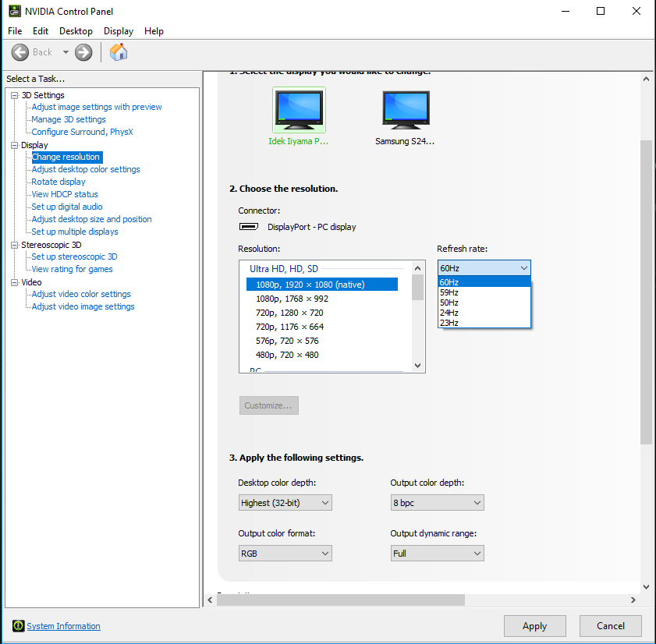Click horizontal scrollbar right arrow
The height and width of the screenshot is (644, 656).
[633, 600]
